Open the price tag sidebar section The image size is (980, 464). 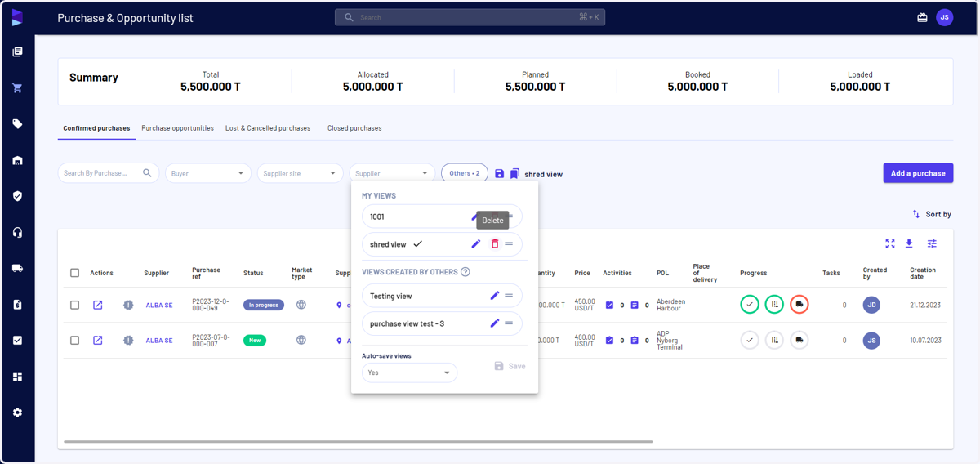coord(17,124)
